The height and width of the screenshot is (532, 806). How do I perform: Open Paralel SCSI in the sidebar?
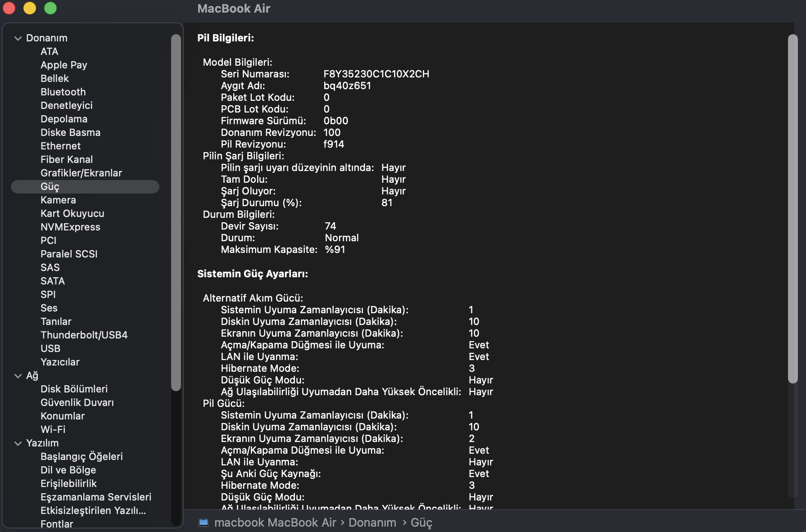69,254
